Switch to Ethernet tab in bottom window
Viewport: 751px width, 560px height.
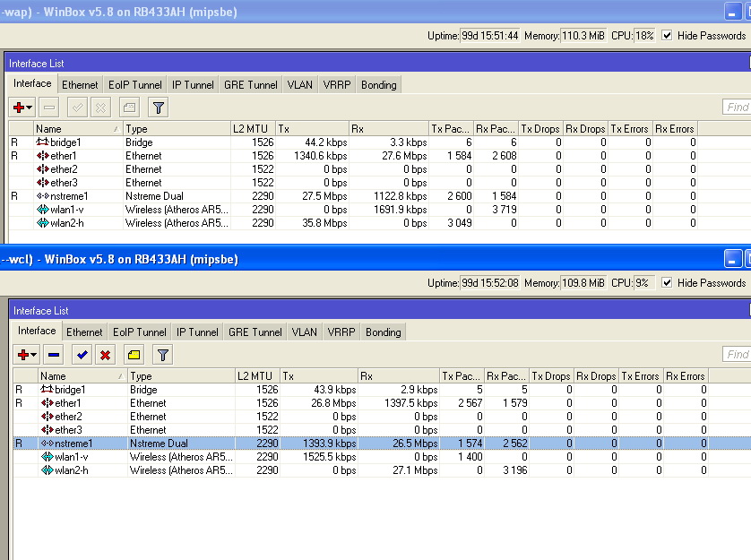click(x=84, y=332)
